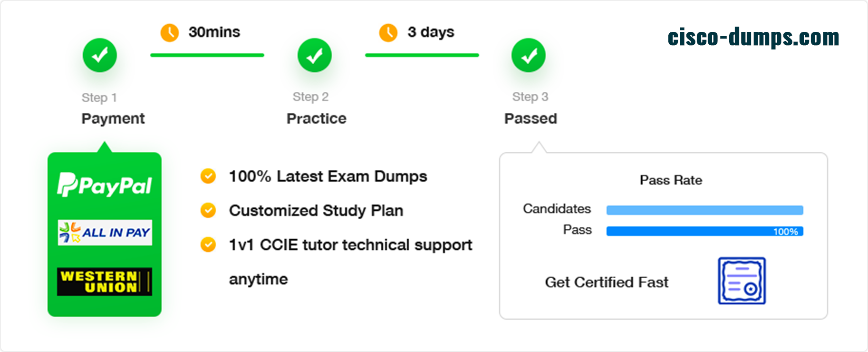Click the Step 2 green checkmark circle
The image size is (868, 352).
pos(314,55)
